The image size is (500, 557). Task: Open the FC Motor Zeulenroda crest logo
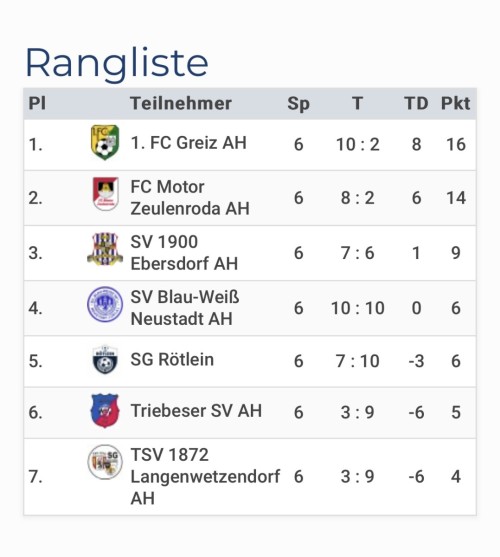tap(105, 194)
